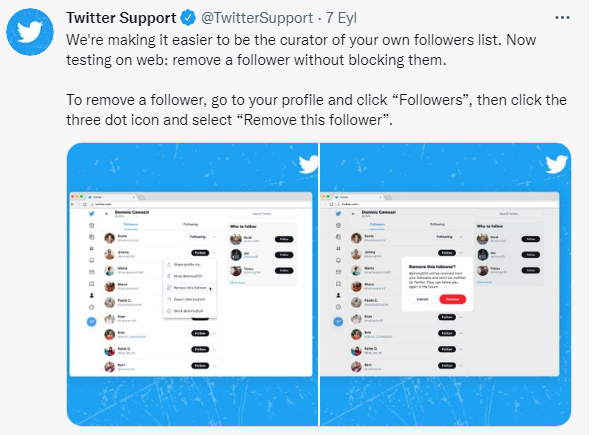Viewport: 592px width, 435px height.
Task: Open the three-dot menu beside Jimmy's Follow button in left image
Action: pyautogui.click(x=214, y=253)
